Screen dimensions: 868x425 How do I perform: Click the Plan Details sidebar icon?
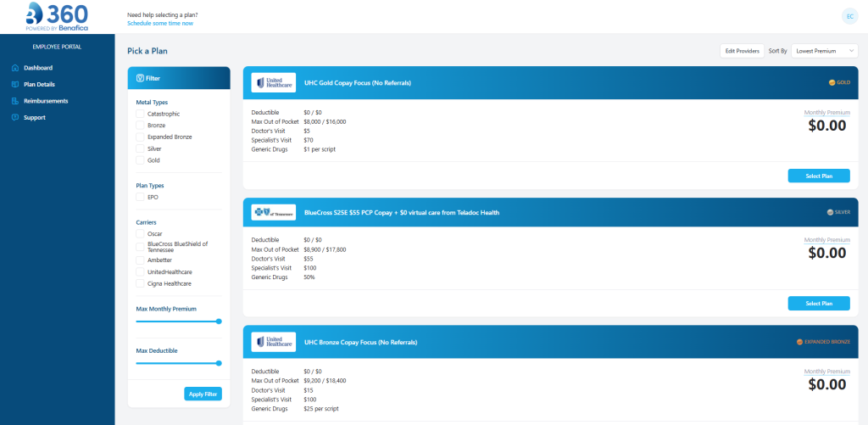pos(15,84)
